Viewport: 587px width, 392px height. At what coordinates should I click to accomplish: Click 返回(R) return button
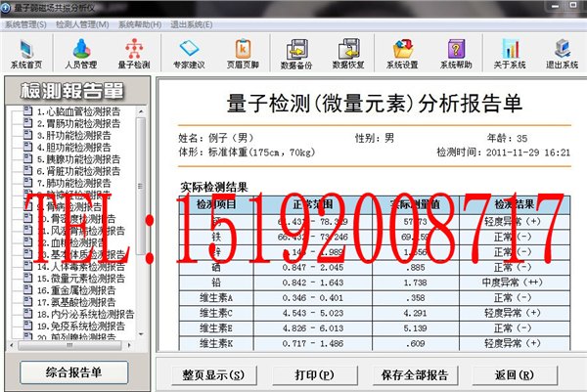coord(515,375)
